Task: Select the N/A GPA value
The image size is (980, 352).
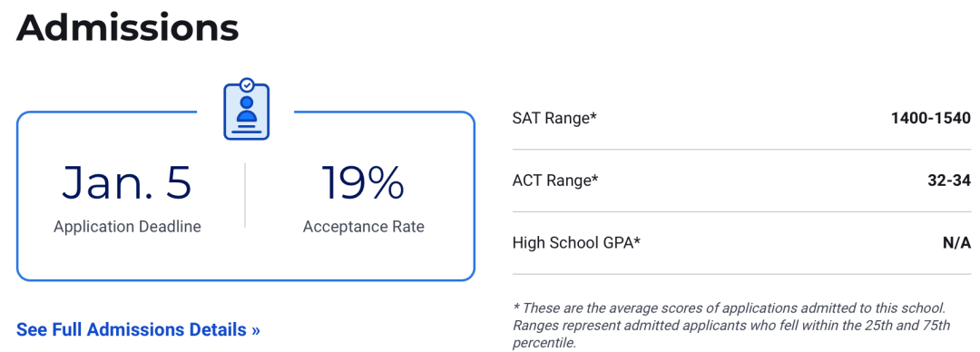Action: tap(957, 242)
